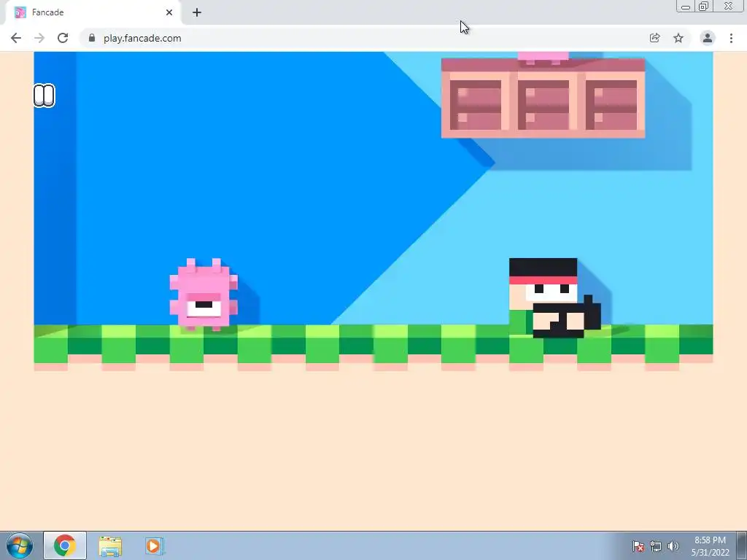Open the Chrome profile menu

pos(708,38)
